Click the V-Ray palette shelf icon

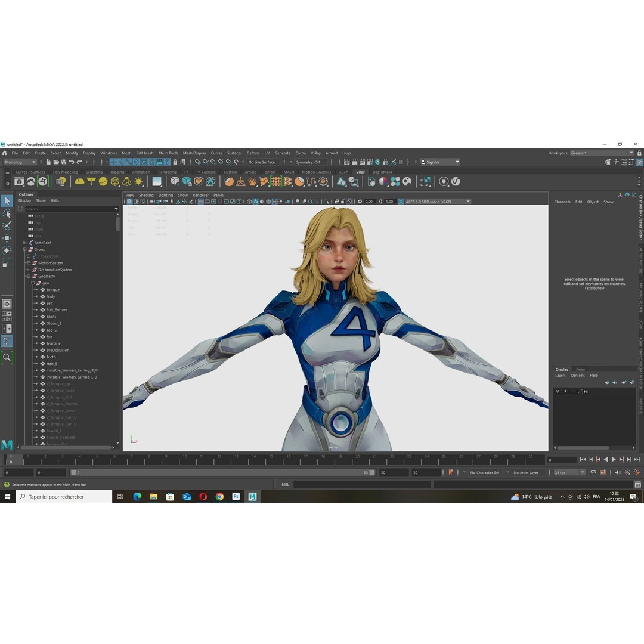coord(407,181)
